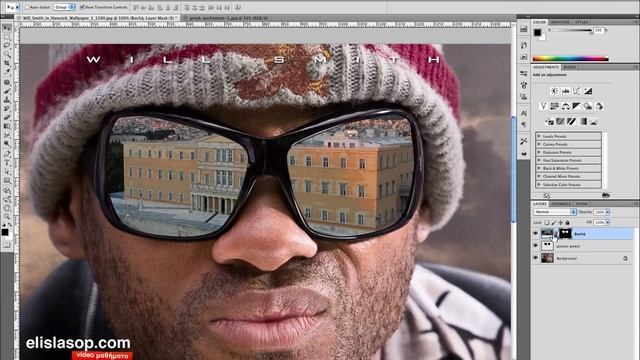Add a Brightness/Contrast adjustment
Viewport: 640px width, 360px height.
pos(554,91)
